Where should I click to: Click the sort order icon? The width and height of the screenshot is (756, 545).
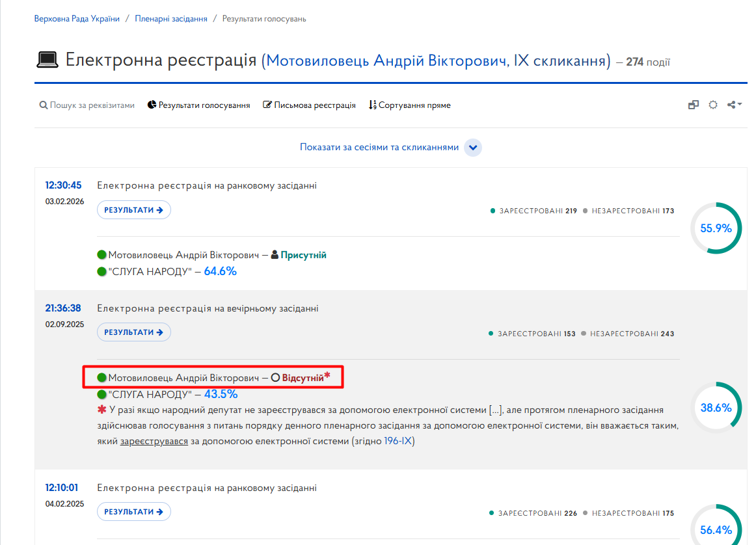(372, 105)
